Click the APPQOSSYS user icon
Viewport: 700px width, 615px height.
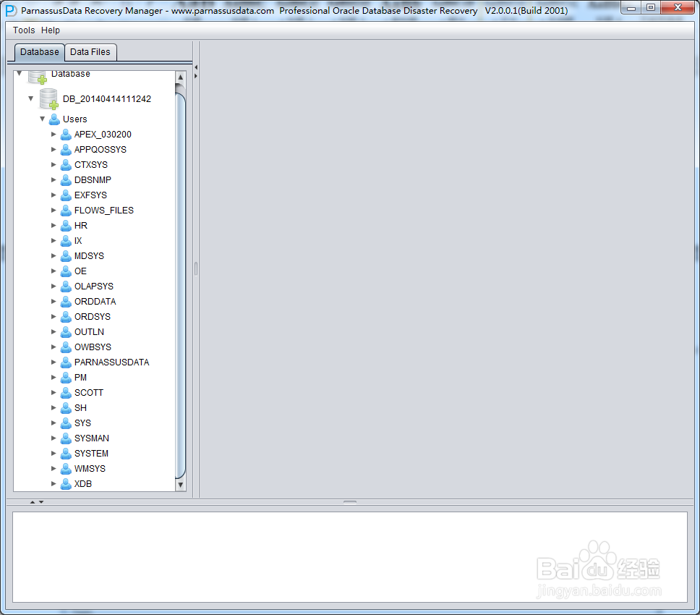66,150
